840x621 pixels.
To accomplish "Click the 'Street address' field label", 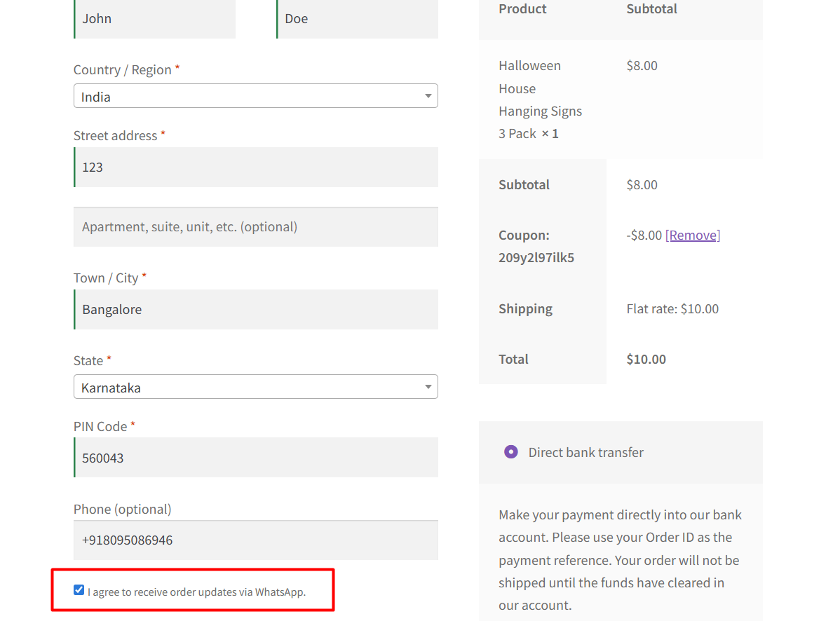I will (x=116, y=136).
